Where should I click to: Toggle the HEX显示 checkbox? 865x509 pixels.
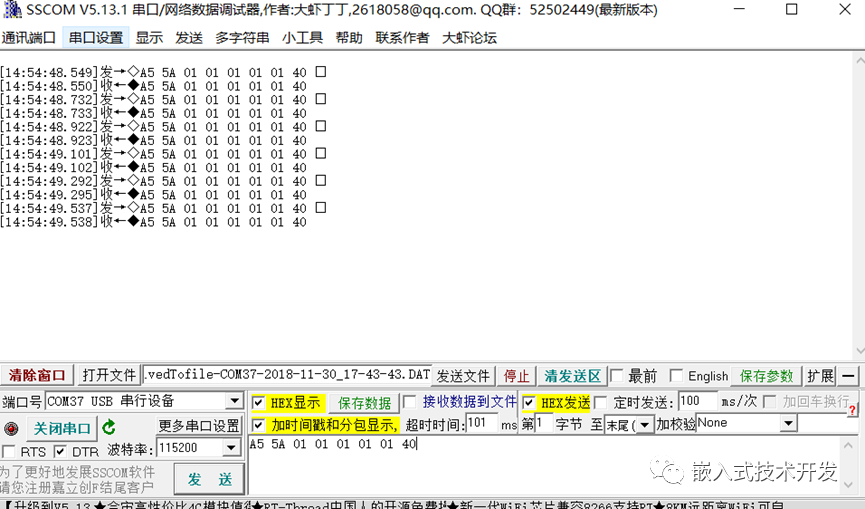[258, 403]
